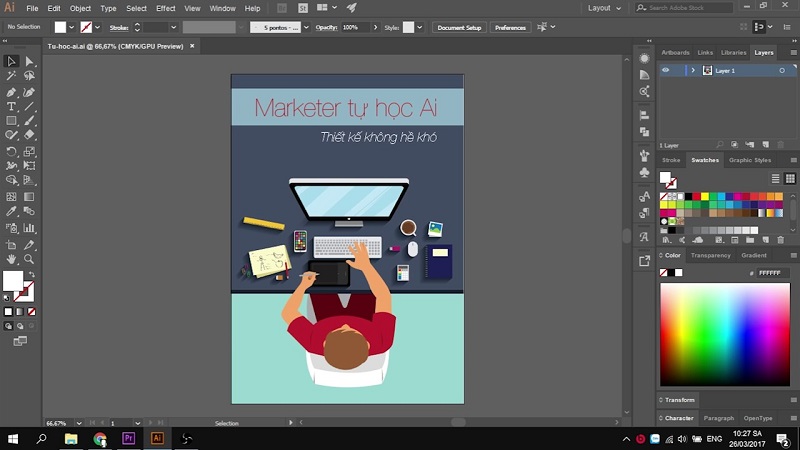Click the Stroke label link
This screenshot has height=450, width=800.
tap(119, 28)
